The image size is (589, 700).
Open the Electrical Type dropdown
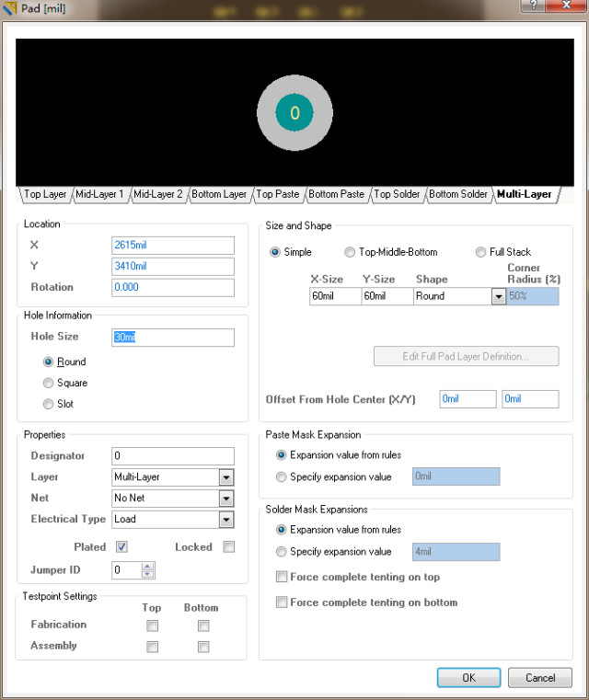(x=225, y=520)
